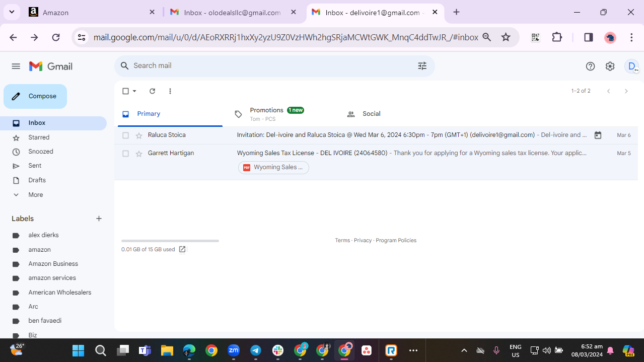This screenshot has width=644, height=362.
Task: Switch to the Primary tab
Action: (170, 114)
